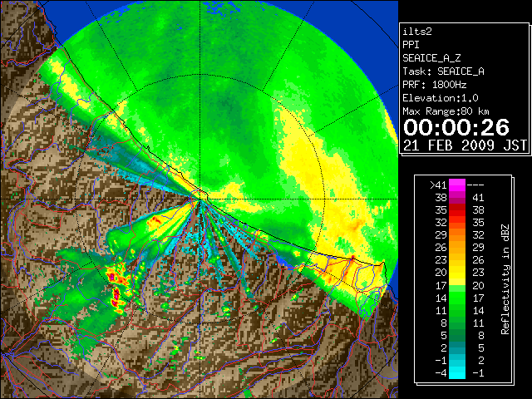Click the ">41" legend value
This screenshot has height=399, width=532.
[438, 185]
